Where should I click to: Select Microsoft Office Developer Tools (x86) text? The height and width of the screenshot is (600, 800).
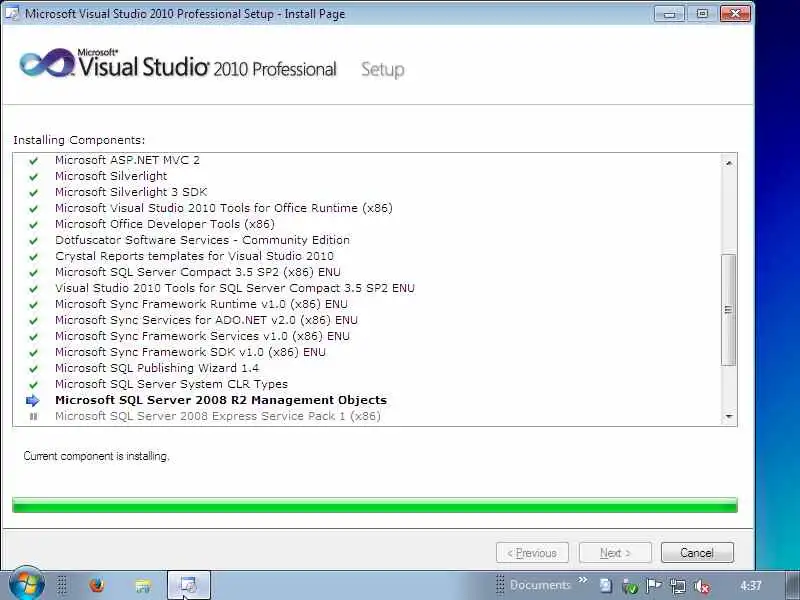pyautogui.click(x=164, y=224)
